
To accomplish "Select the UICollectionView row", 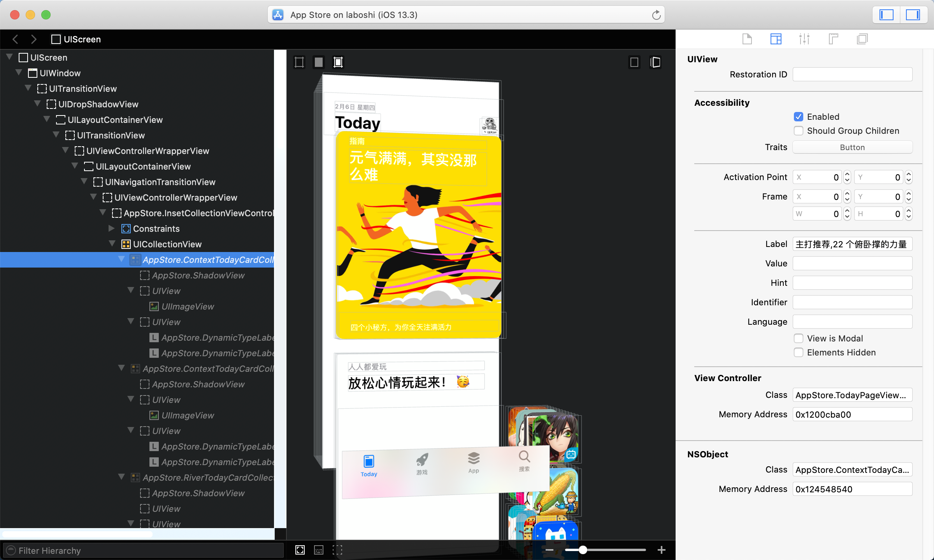I will pyautogui.click(x=137, y=244).
